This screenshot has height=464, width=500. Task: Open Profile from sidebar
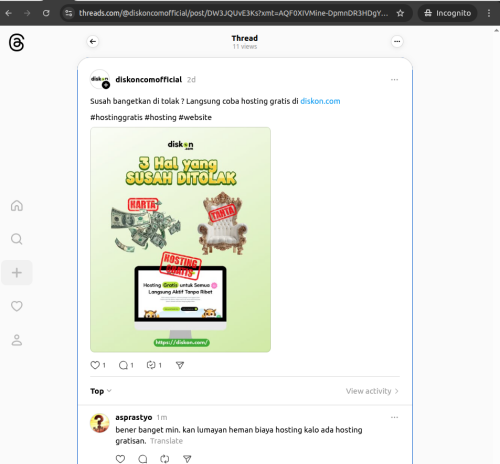(17, 340)
